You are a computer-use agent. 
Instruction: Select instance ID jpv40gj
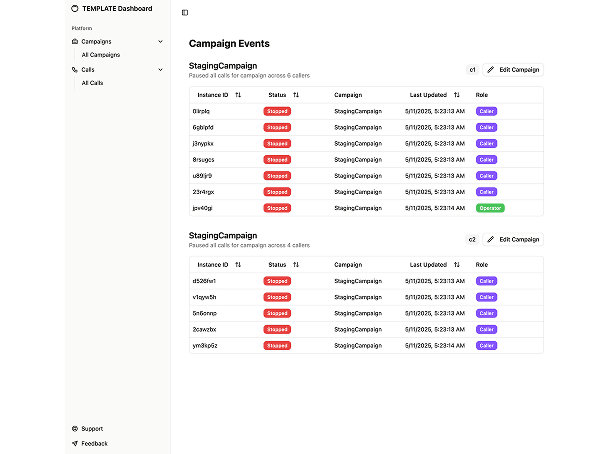(x=202, y=208)
